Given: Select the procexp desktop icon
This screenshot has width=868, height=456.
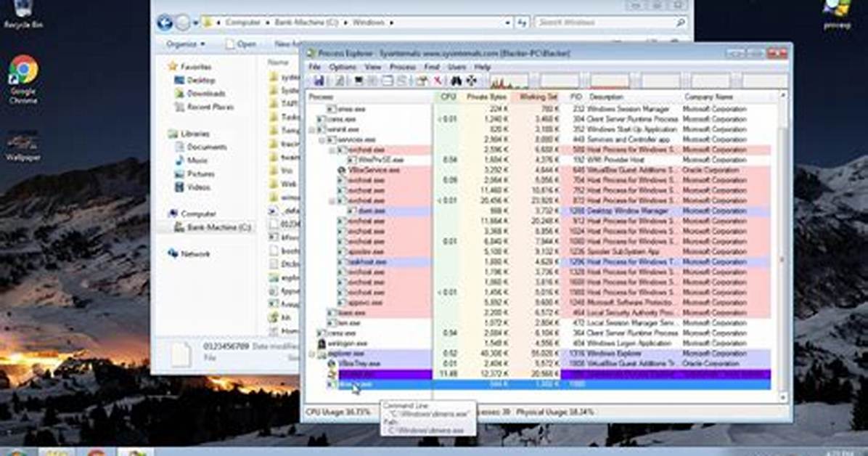Looking at the screenshot, I should point(837,15).
